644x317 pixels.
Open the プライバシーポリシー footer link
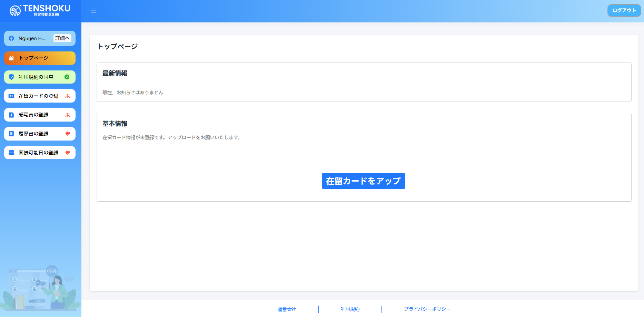[427, 309]
